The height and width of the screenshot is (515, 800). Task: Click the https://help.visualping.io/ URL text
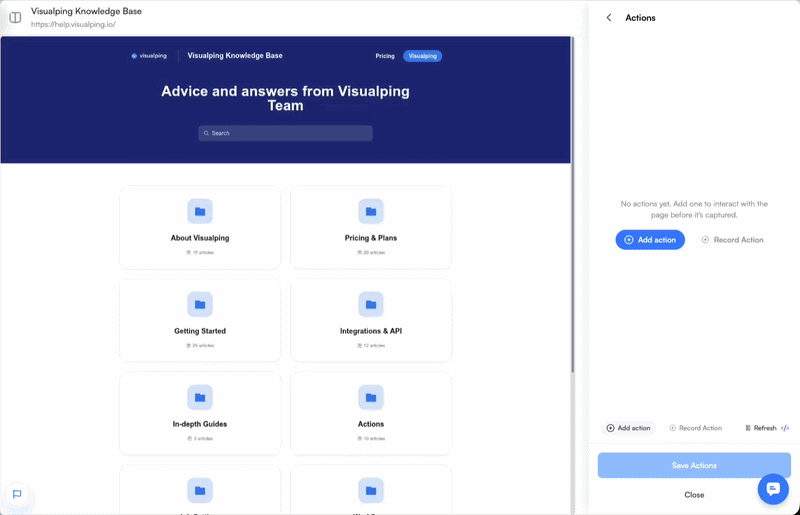[x=73, y=24]
